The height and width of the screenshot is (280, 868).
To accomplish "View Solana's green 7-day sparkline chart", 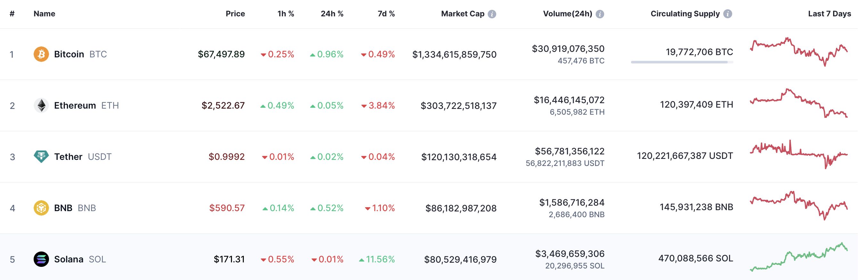I will pos(798,257).
